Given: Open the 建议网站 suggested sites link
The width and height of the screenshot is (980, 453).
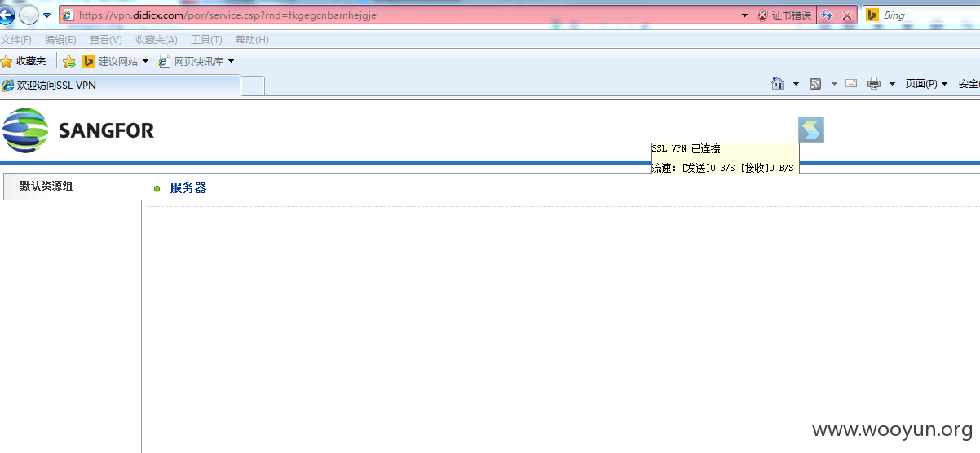Looking at the screenshot, I should point(111,61).
